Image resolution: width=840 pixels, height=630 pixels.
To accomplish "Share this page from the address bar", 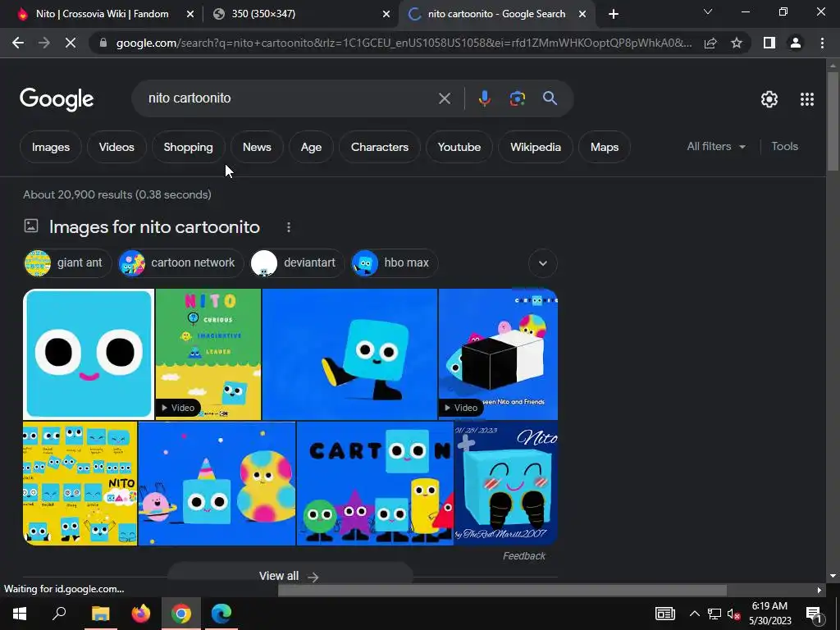I will point(710,43).
